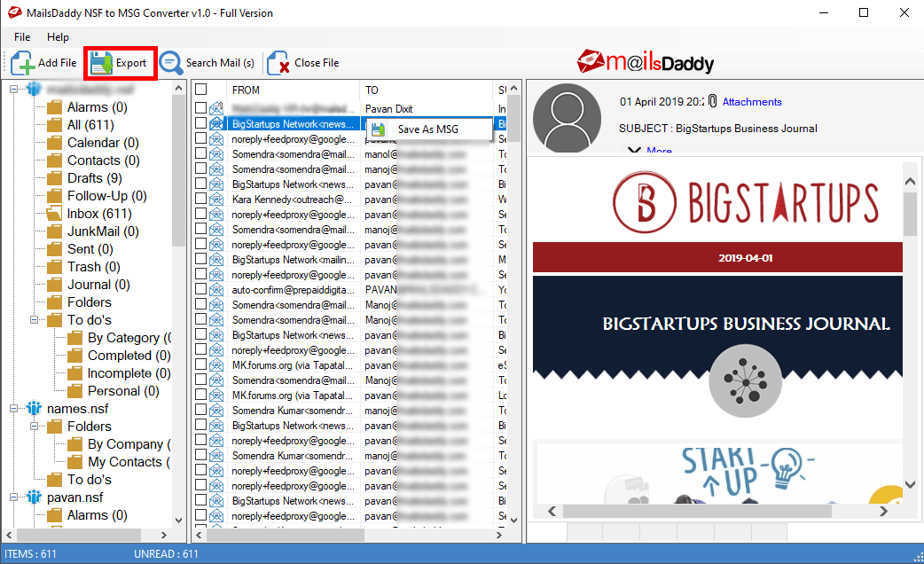Screen dimensions: 924x564
Task: Click the ITEMS : 611 status text
Action: [x=31, y=554]
